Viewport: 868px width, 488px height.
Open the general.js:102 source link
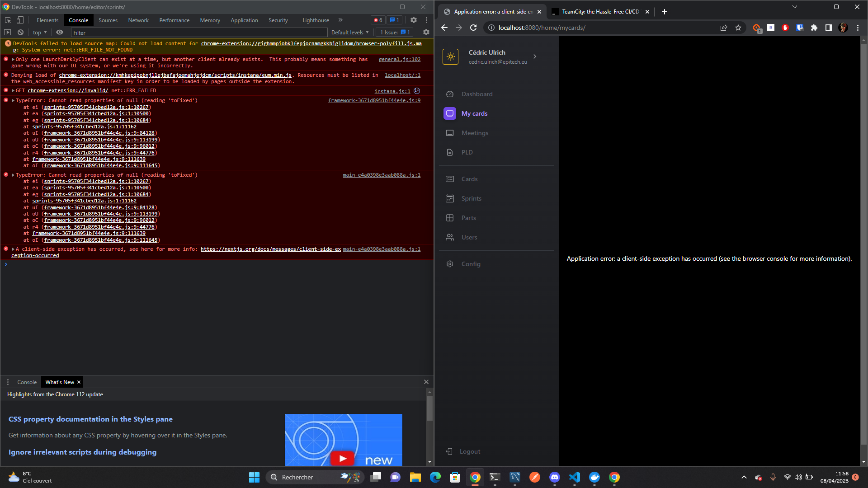[x=399, y=59]
